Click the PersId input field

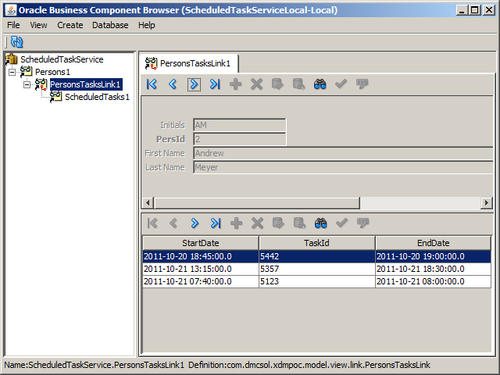point(239,139)
